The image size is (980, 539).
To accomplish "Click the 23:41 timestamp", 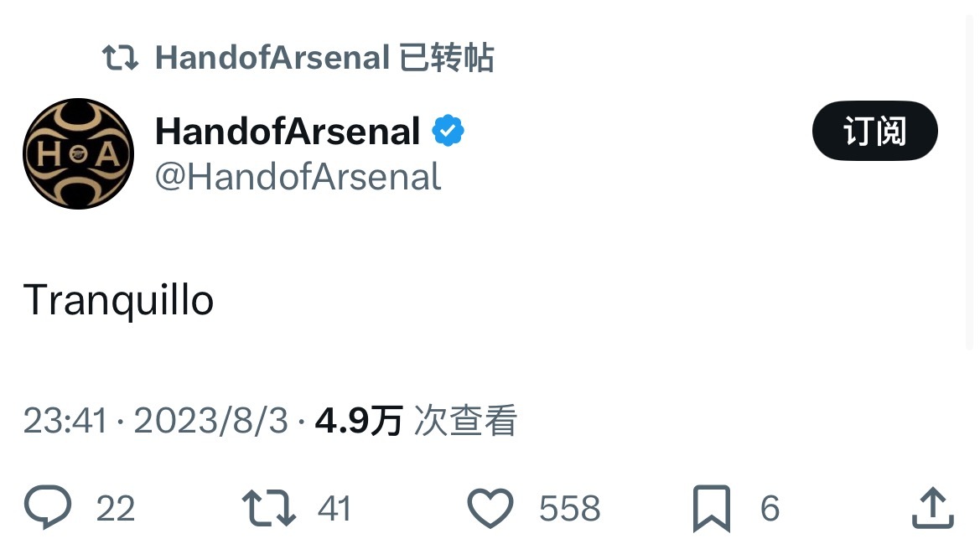I will 65,421.
